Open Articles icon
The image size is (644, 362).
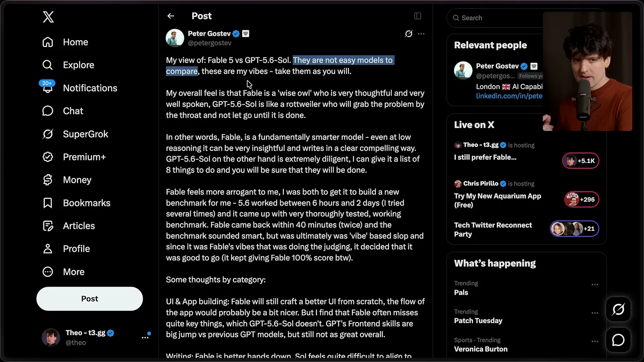pos(48,226)
